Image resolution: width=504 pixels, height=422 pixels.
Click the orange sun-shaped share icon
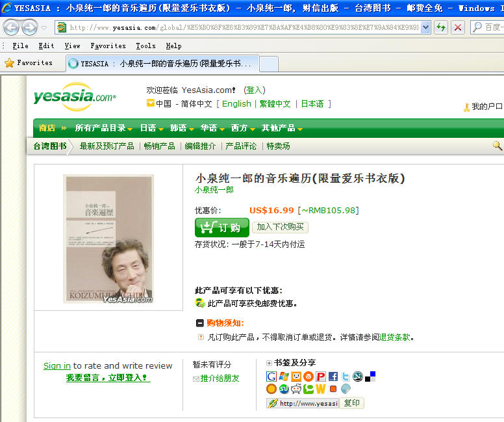(271, 389)
